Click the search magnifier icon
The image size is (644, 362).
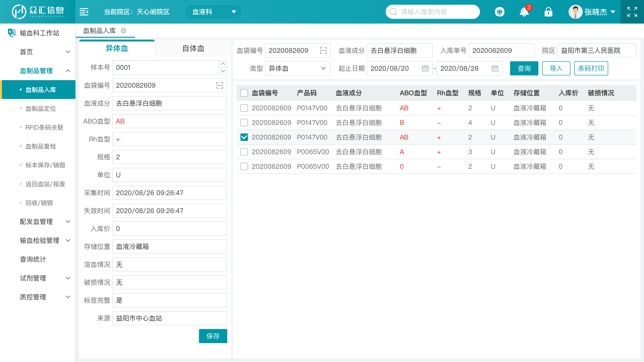[x=393, y=12]
